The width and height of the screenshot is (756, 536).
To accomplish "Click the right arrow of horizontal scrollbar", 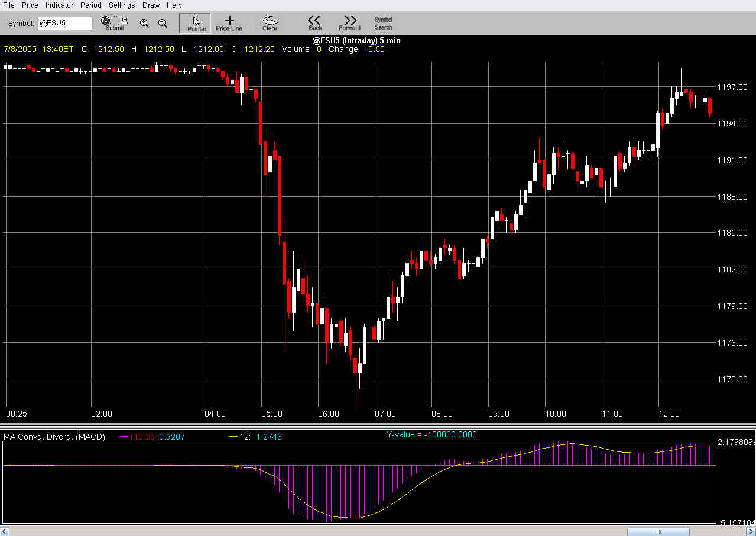I will (750, 531).
